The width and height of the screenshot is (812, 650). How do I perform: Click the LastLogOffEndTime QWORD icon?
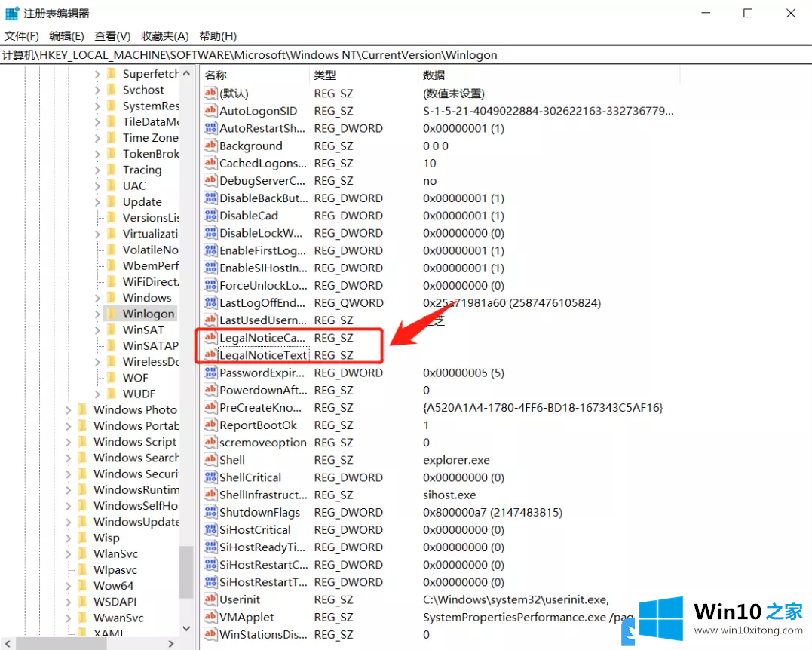(x=210, y=302)
